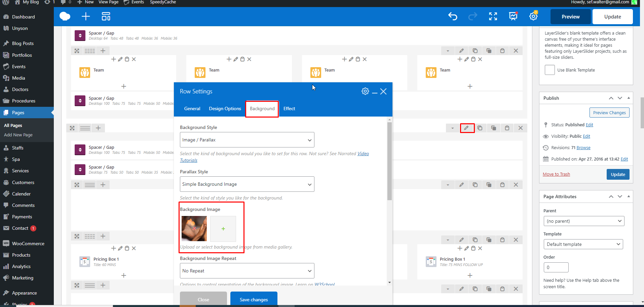Move Publish panel down with arrow
This screenshot has height=307, width=644.
click(x=620, y=98)
